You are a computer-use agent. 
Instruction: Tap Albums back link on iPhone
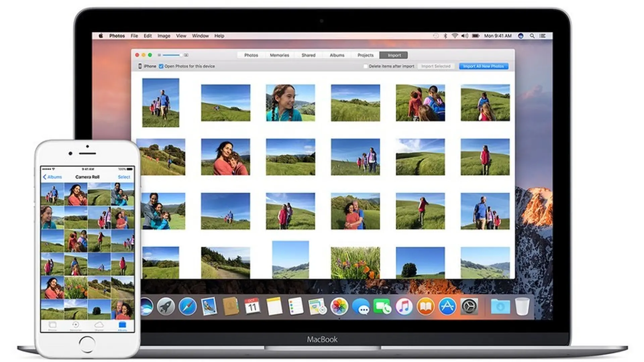[52, 177]
